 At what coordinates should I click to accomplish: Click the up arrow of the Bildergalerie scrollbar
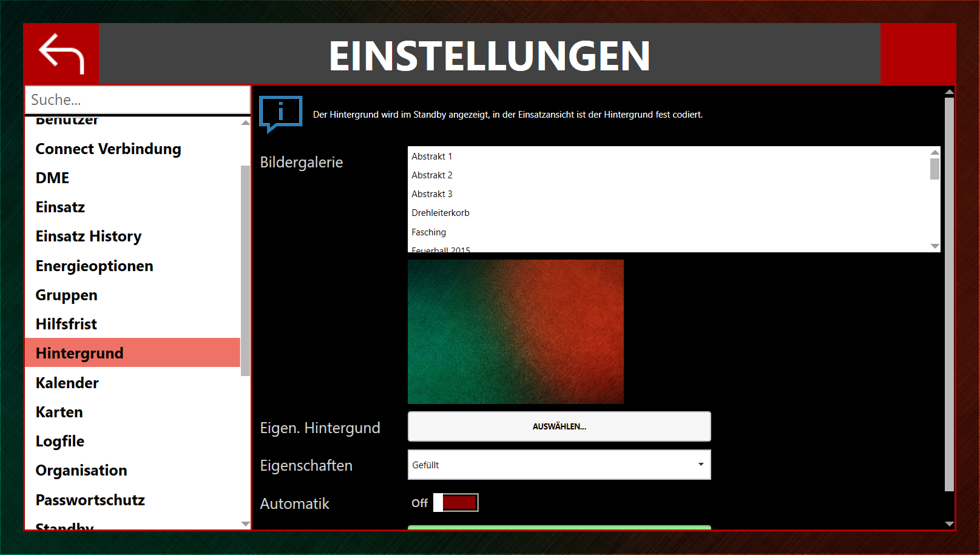point(933,152)
